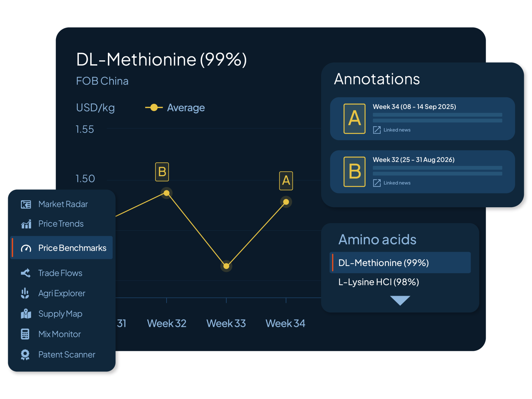Click the Price Trends chart icon
Image resolution: width=532 pixels, height=399 pixels.
pyautogui.click(x=26, y=224)
